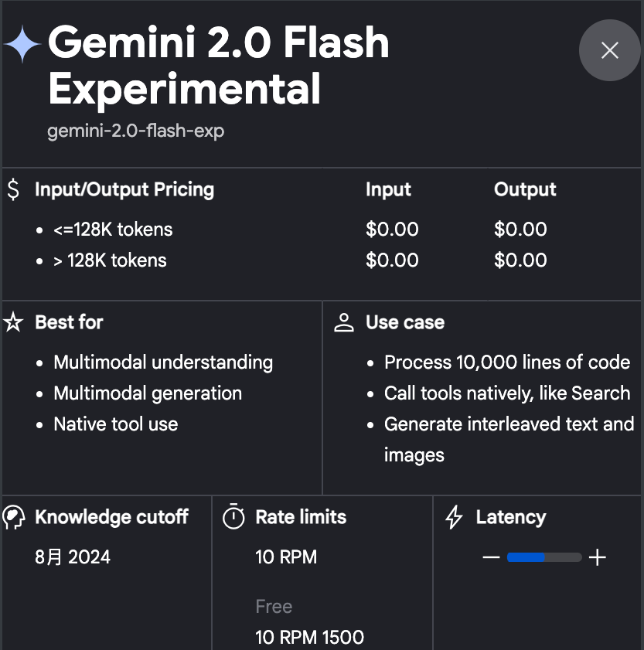The image size is (644, 650).
Task: Click the Free rate limit tier label
Action: (274, 607)
